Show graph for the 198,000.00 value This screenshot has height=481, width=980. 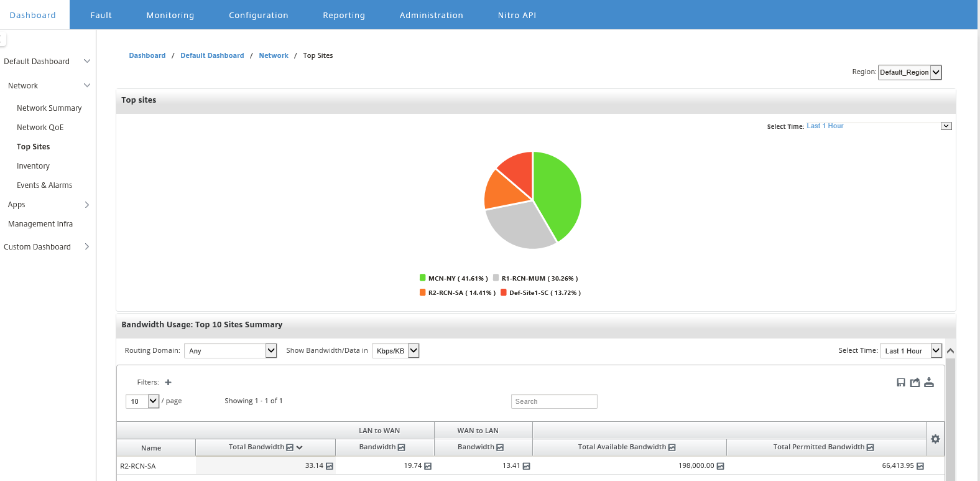[x=720, y=466]
